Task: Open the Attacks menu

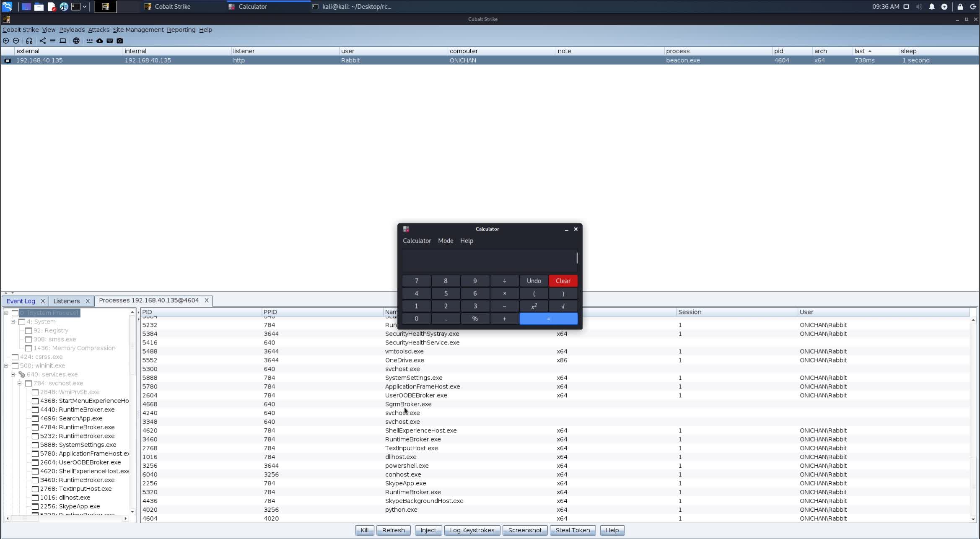Action: (x=99, y=30)
